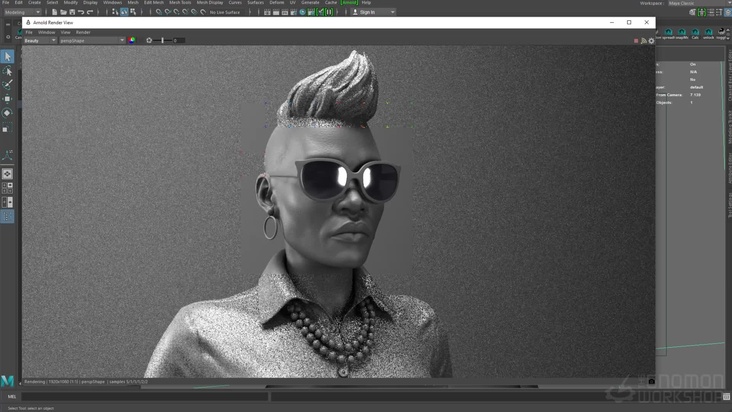Open the Maya Classic workspace dropdown
The height and width of the screenshot is (412, 732).
pyautogui.click(x=698, y=3)
